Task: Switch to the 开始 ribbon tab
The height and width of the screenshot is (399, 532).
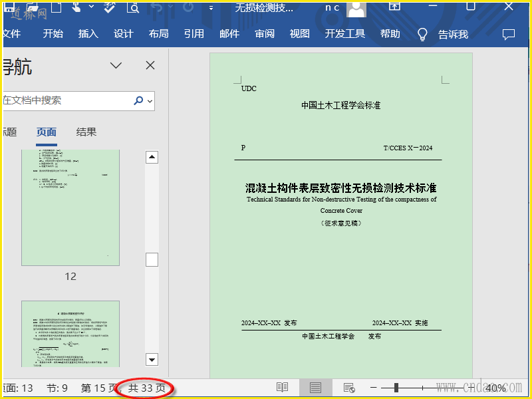Action: click(x=53, y=34)
